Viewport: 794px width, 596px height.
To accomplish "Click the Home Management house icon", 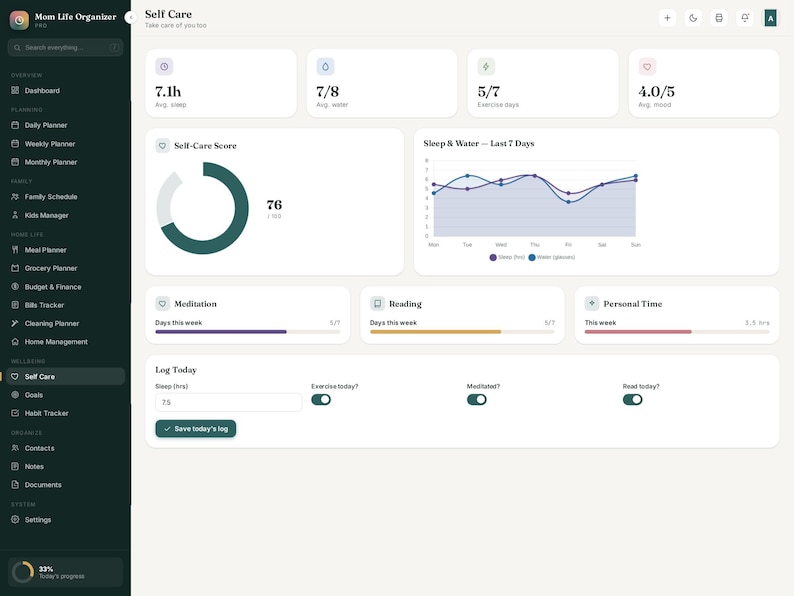I will (15, 342).
